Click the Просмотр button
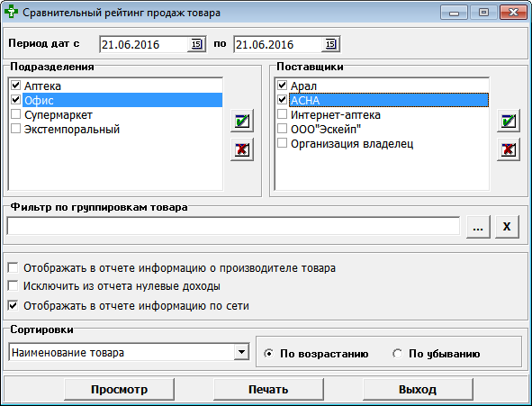This screenshot has height=406, width=532. [119, 390]
